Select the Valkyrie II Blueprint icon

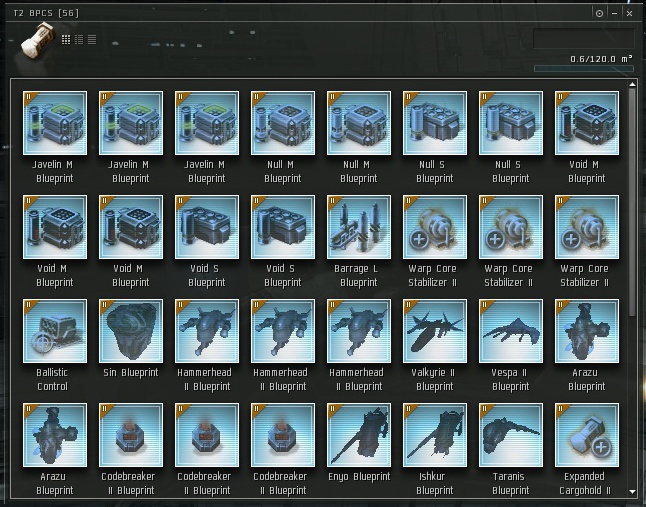(435, 331)
